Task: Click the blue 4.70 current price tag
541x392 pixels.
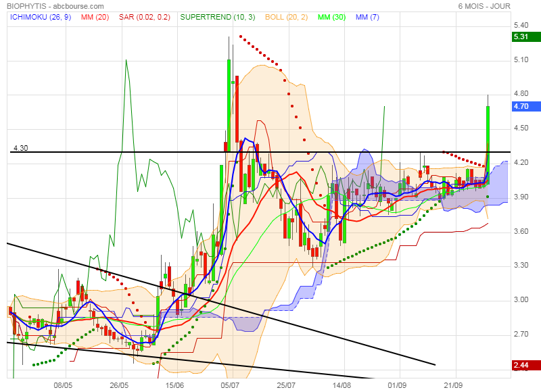Action: [x=527, y=106]
